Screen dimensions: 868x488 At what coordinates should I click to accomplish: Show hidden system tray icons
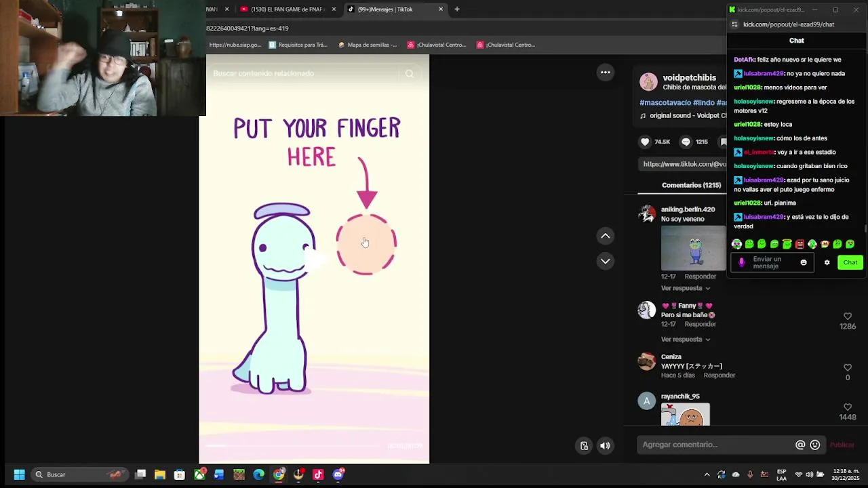click(x=707, y=474)
